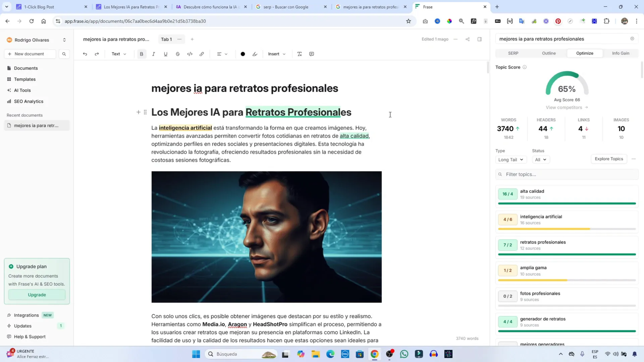
Task: Open View competitors link
Action: pos(563,107)
